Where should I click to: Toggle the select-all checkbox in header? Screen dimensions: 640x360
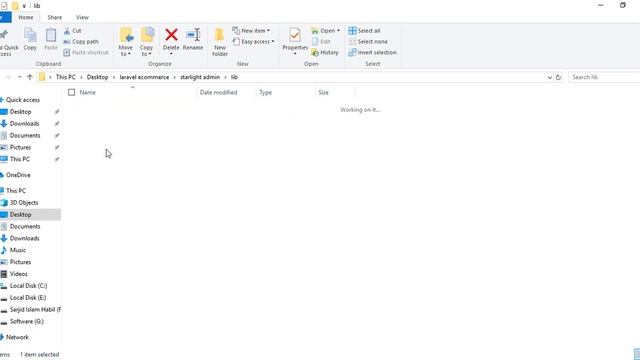click(x=71, y=93)
